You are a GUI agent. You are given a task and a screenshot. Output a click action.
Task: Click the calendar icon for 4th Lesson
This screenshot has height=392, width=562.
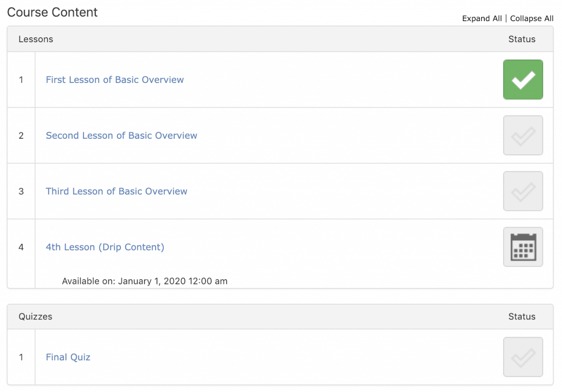tap(523, 247)
